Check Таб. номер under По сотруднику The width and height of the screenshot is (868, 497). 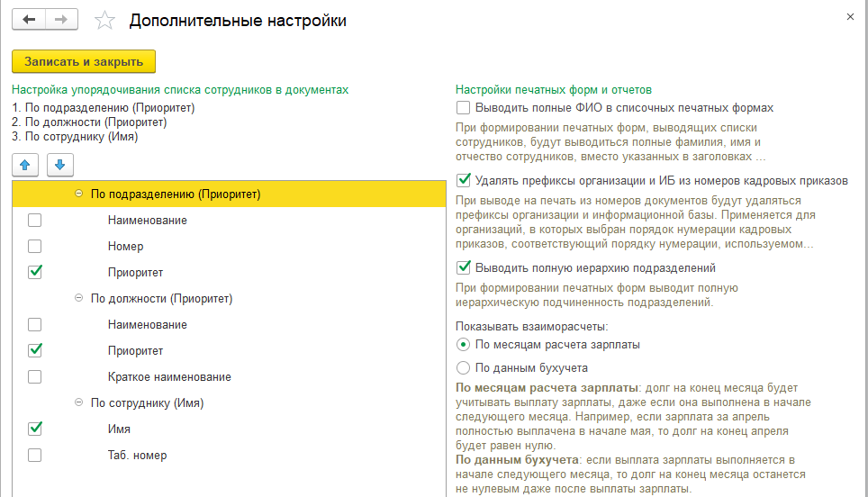click(x=35, y=455)
